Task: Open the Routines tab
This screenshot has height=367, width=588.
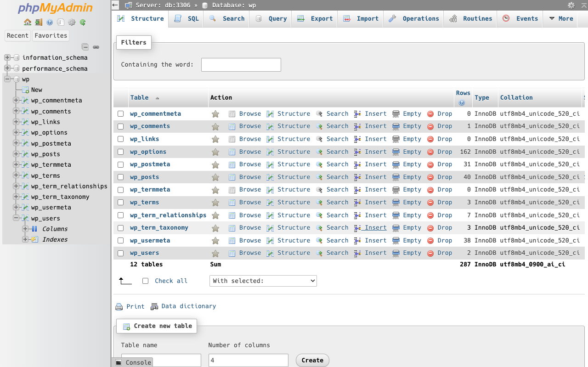Action: pos(470,19)
